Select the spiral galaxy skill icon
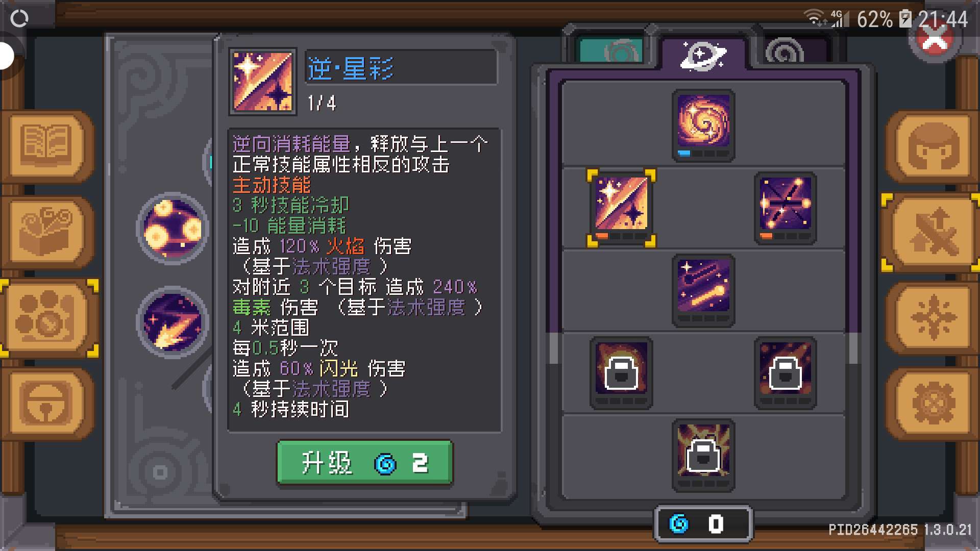This screenshot has width=980, height=551. click(x=703, y=125)
